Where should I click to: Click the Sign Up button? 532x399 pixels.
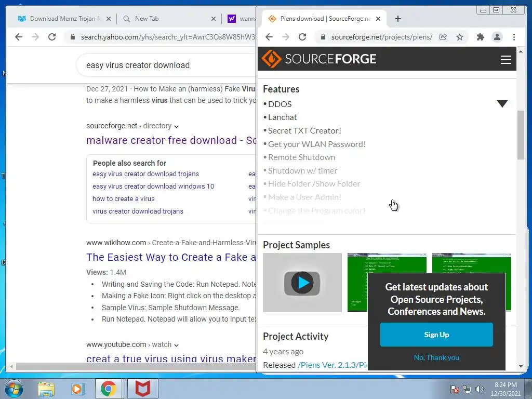tap(436, 335)
